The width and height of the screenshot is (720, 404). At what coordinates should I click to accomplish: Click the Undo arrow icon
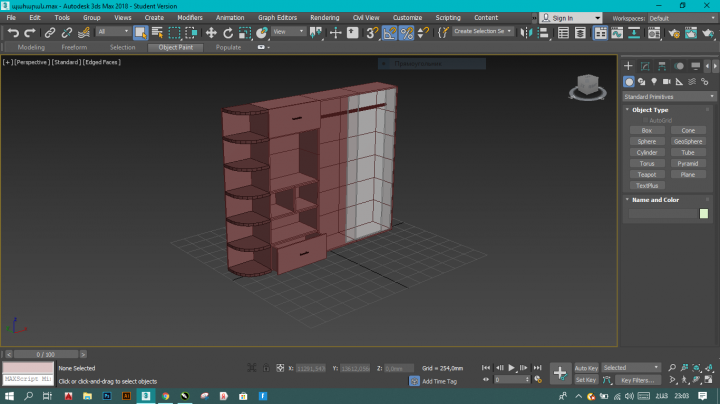pos(13,32)
